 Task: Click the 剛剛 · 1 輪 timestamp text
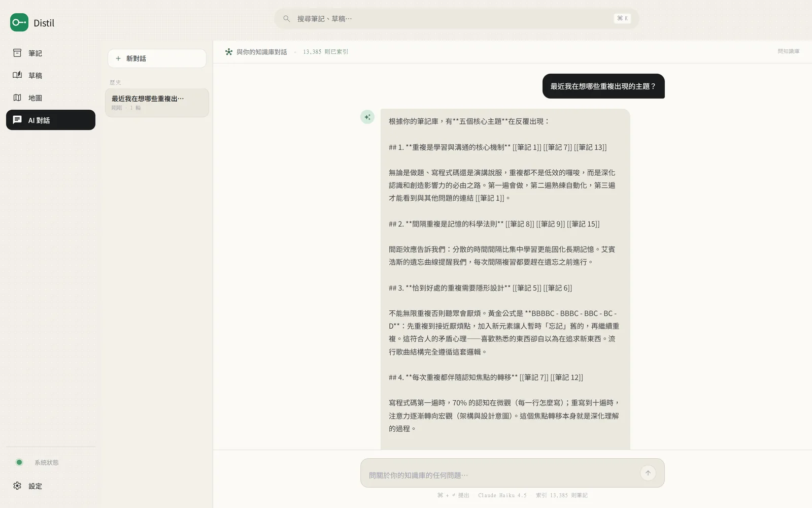[126, 108]
